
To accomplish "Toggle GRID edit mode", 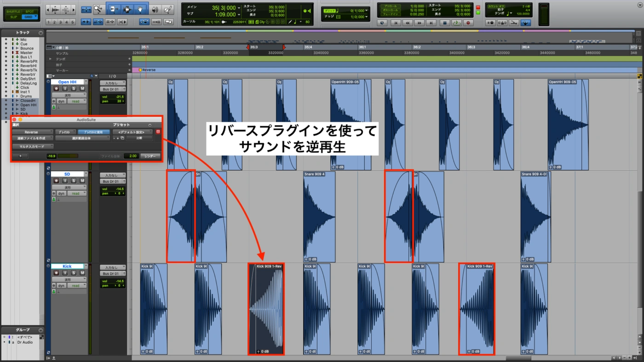I will click(x=29, y=17).
